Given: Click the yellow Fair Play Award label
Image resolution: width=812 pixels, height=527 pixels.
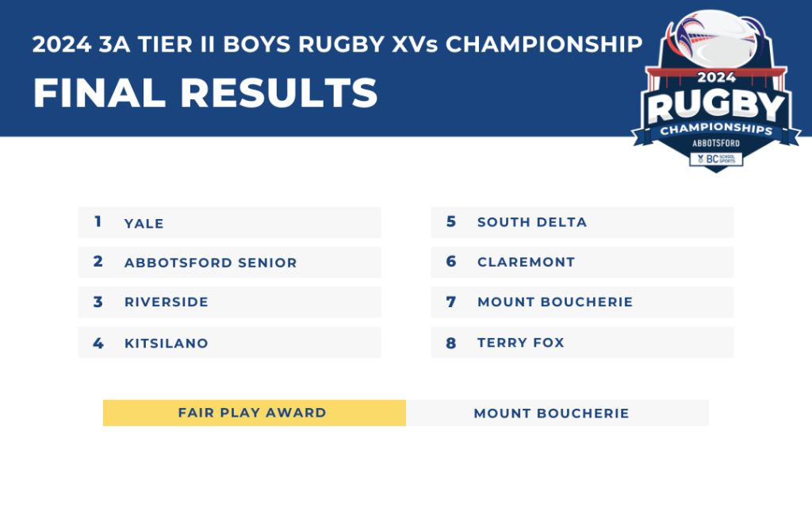Looking at the screenshot, I should pos(255,413).
